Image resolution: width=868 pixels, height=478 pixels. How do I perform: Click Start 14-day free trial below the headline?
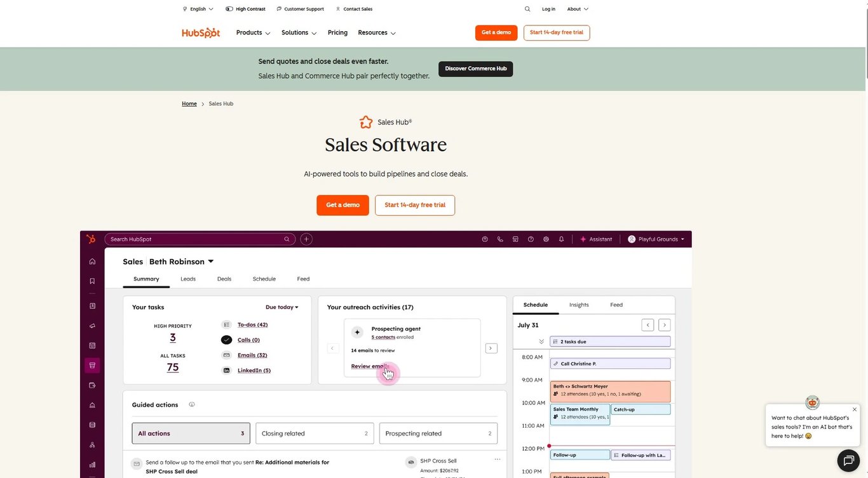click(x=415, y=205)
